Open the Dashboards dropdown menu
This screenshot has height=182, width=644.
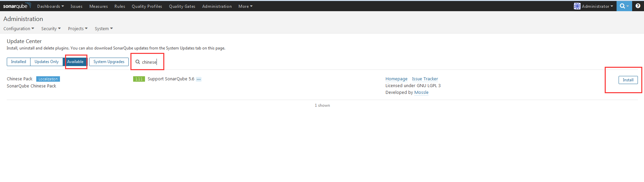[x=50, y=6]
